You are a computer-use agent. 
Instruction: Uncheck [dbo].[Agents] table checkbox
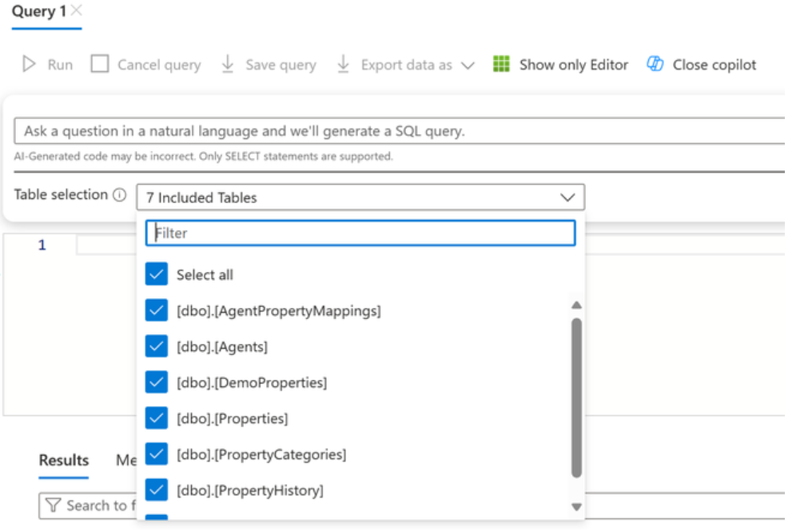157,346
